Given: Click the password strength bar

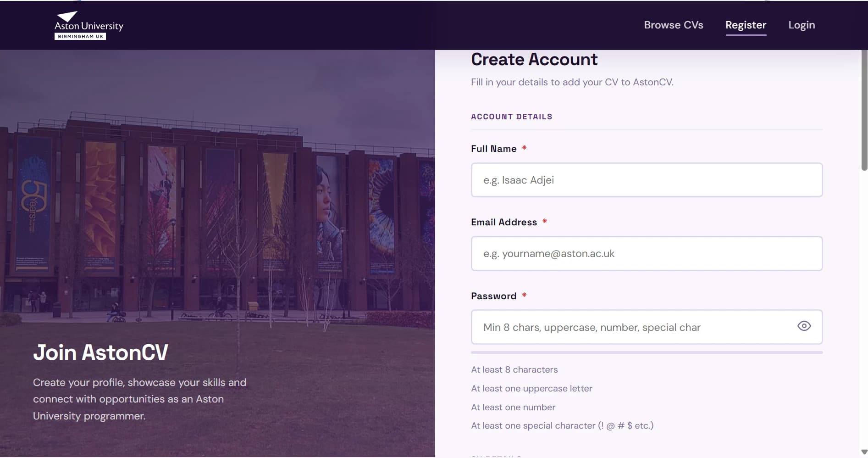Looking at the screenshot, I should (647, 352).
